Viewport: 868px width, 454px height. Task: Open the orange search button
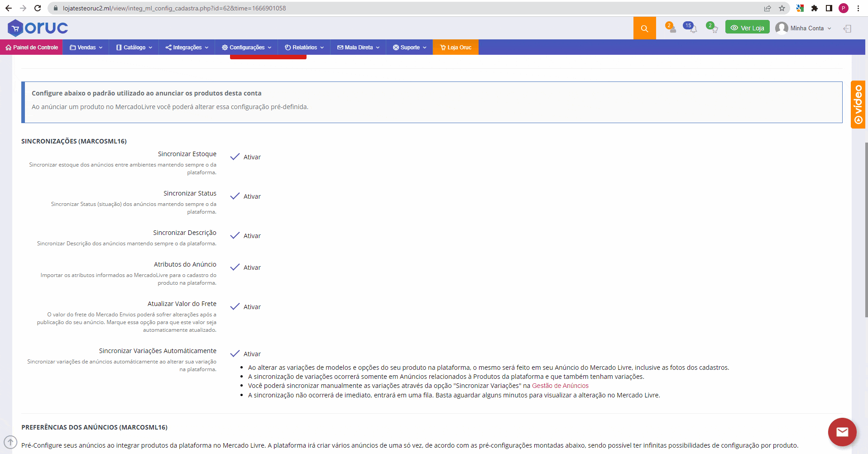point(644,28)
